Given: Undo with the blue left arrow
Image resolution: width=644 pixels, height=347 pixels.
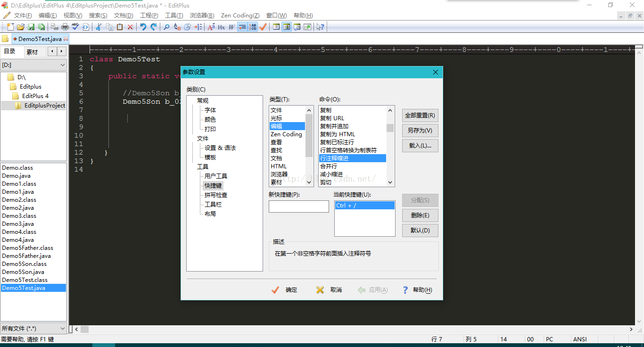Looking at the screenshot, I should 143,27.
